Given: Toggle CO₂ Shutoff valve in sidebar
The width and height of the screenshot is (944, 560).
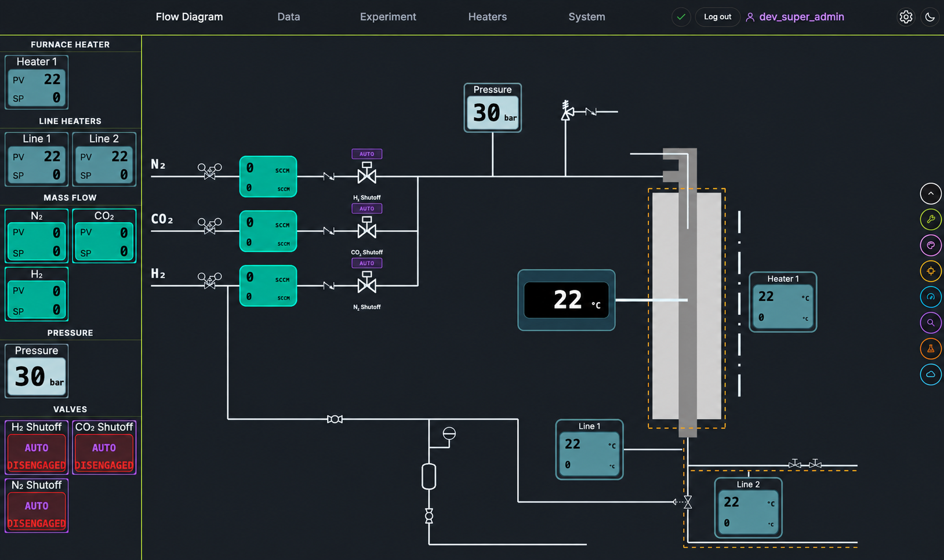Looking at the screenshot, I should coord(104,448).
